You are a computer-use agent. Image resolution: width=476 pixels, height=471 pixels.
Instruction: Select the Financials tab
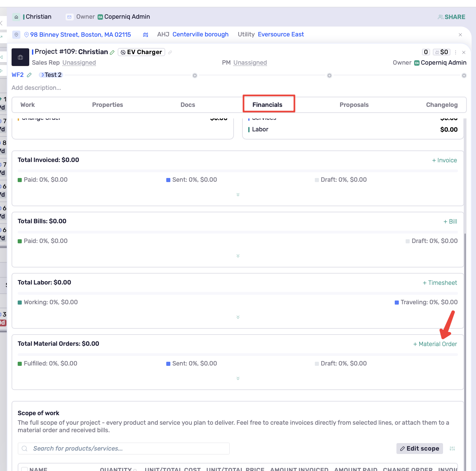[x=267, y=105]
